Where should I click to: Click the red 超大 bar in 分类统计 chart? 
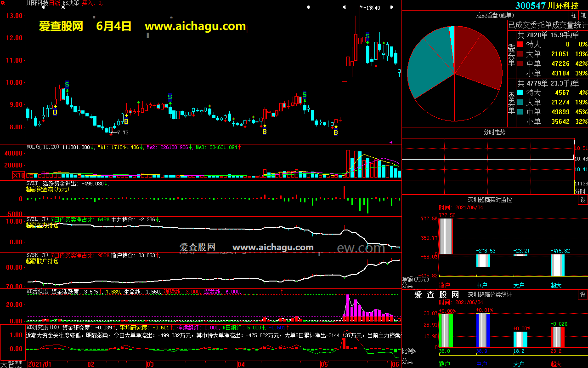[x=558, y=337]
